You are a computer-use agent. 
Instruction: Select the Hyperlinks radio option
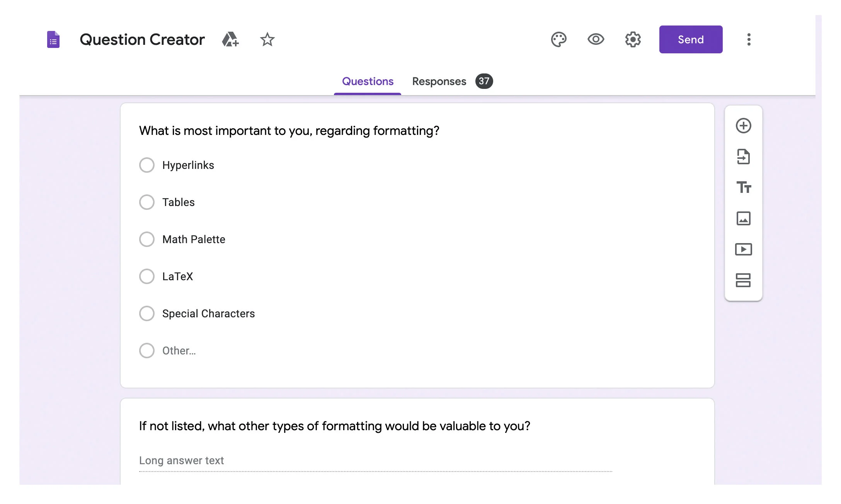coord(147,165)
